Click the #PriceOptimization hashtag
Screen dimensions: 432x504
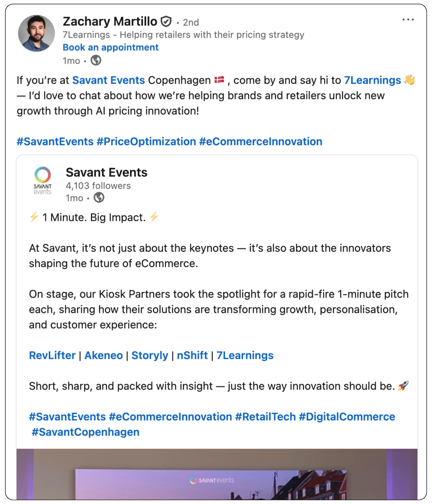[x=146, y=142]
